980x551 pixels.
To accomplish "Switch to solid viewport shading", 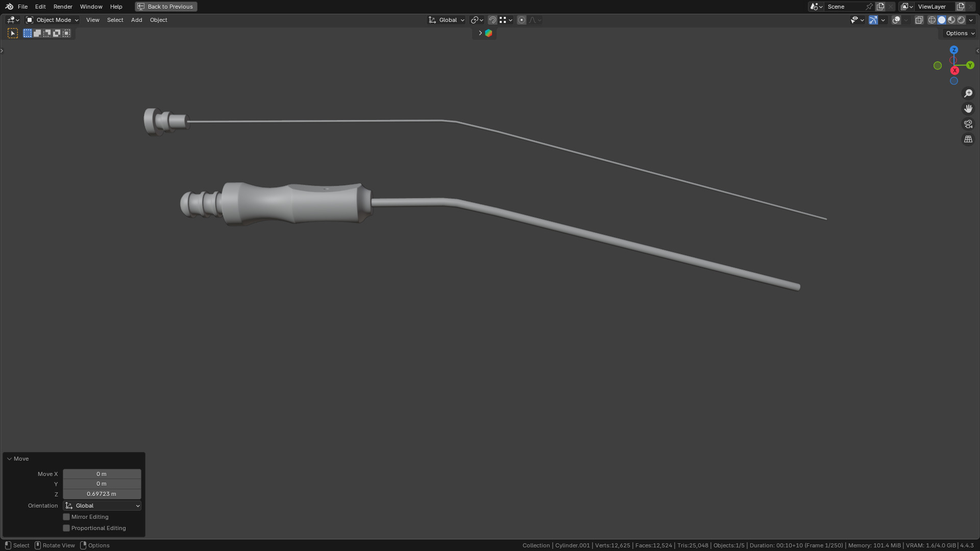I will [x=942, y=20].
